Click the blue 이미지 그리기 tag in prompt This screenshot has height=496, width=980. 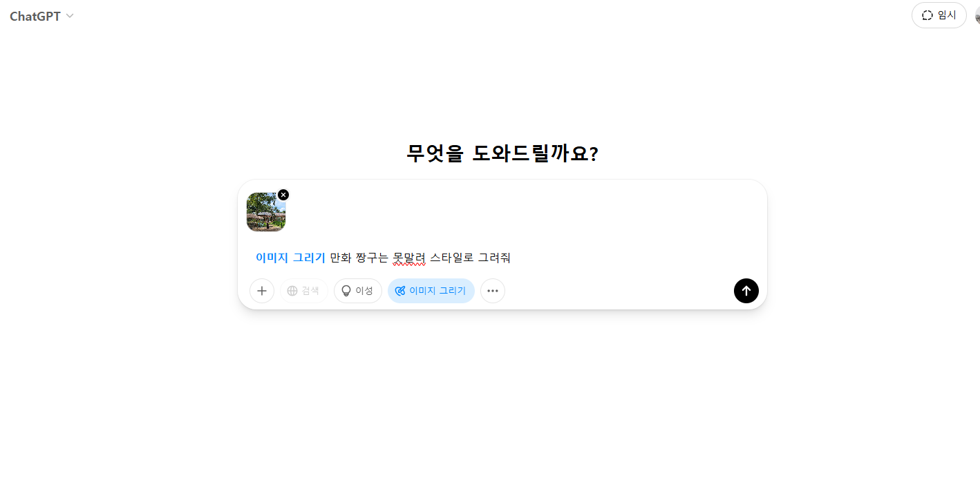coord(290,258)
